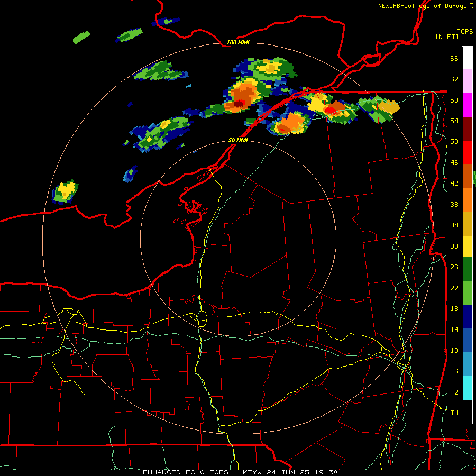Click the 18 legend value

click(454, 309)
